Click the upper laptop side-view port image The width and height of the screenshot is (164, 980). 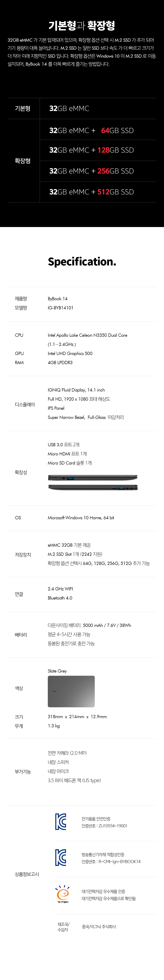coord(93,477)
